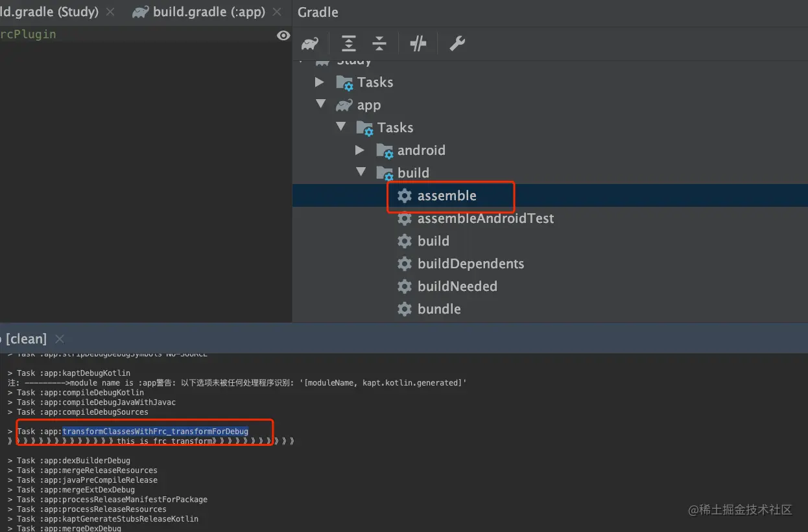Viewport: 808px width, 532px height.
Task: Collapse all nodes in Gradle toolbar
Action: pyautogui.click(x=379, y=44)
